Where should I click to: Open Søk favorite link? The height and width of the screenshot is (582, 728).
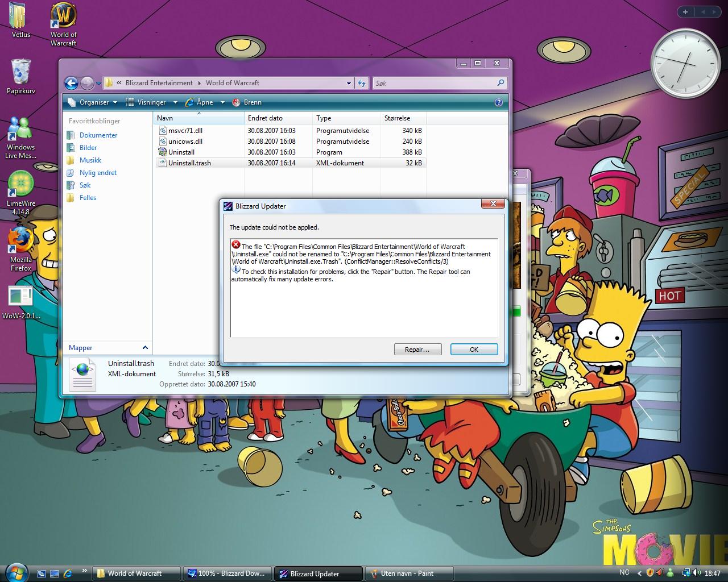pyautogui.click(x=85, y=185)
